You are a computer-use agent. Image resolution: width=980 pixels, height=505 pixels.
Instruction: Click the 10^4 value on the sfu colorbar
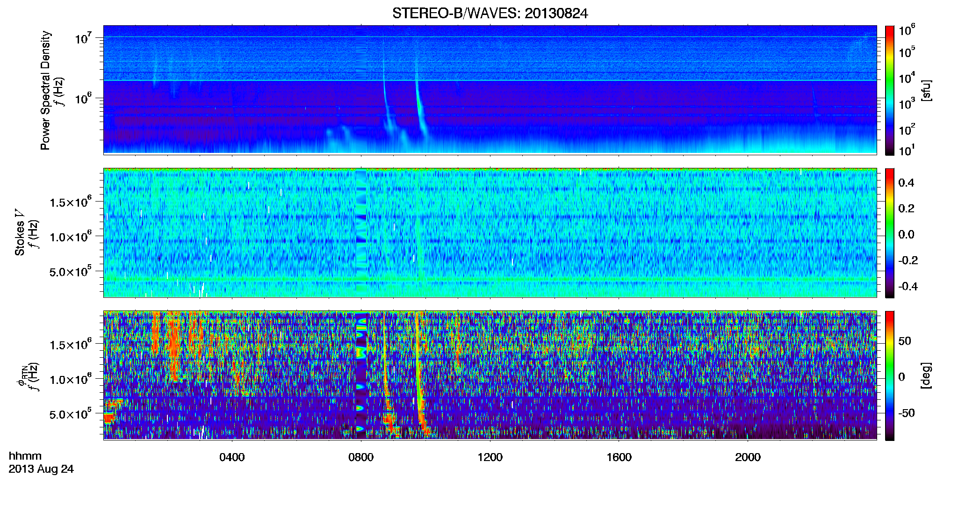coord(907,77)
